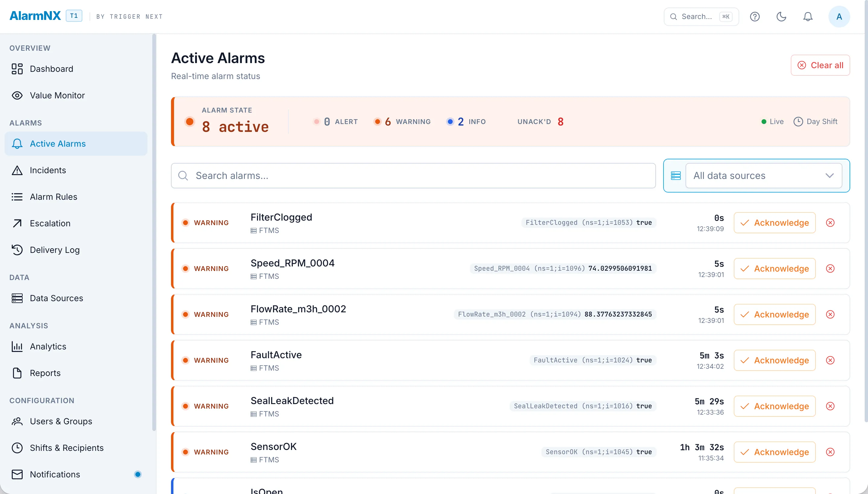Viewport: 868px width, 494px height.
Task: Click the T1 badge next to logo
Action: tap(74, 16)
